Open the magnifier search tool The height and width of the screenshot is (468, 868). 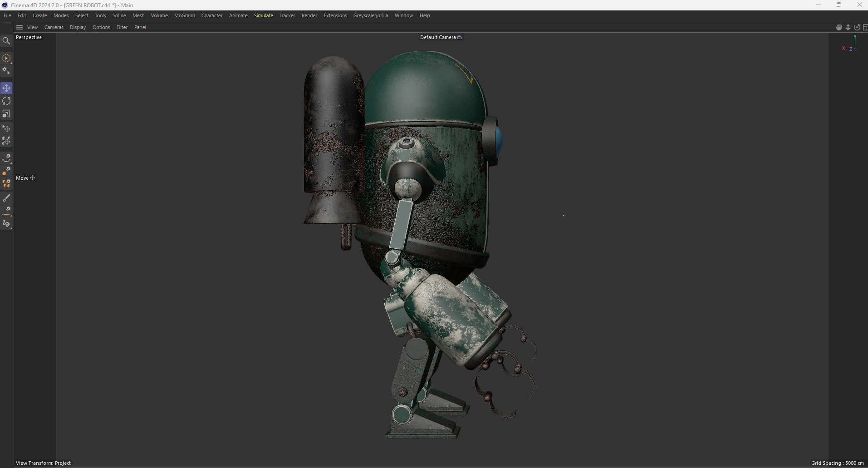click(x=6, y=41)
